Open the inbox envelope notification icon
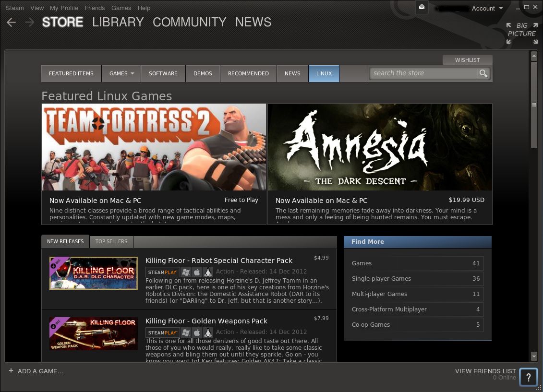The height and width of the screenshot is (392, 543). (422, 7)
